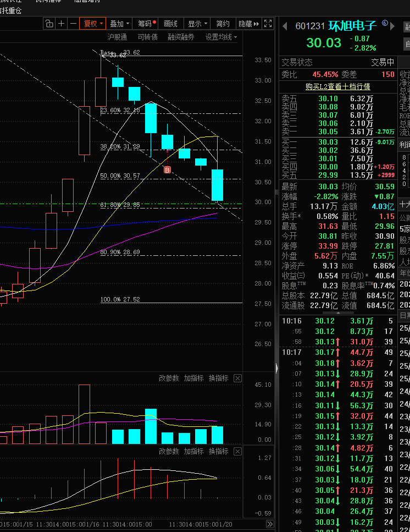Click 换指标 in the volume indicator panel
Screen dimensions: 410x532
[219, 379]
